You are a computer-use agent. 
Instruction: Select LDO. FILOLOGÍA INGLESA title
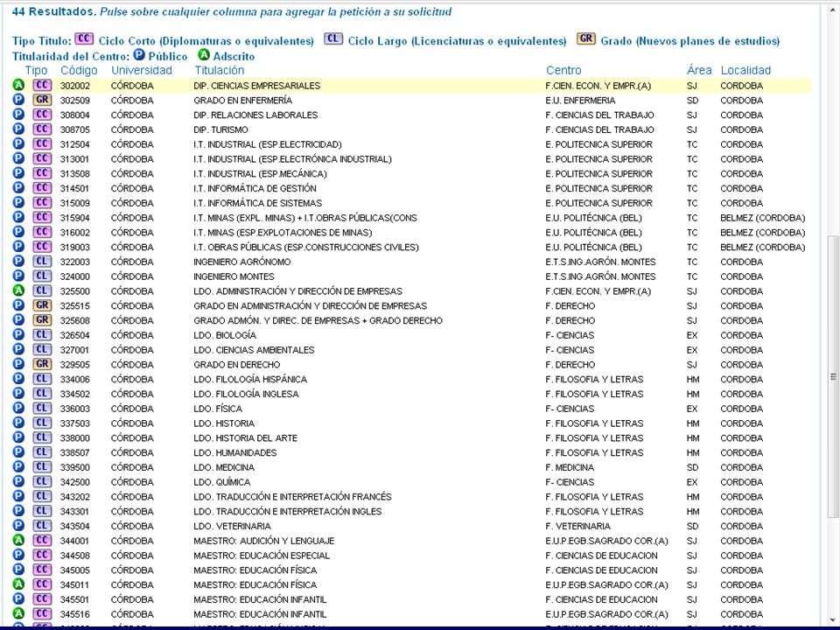point(246,394)
